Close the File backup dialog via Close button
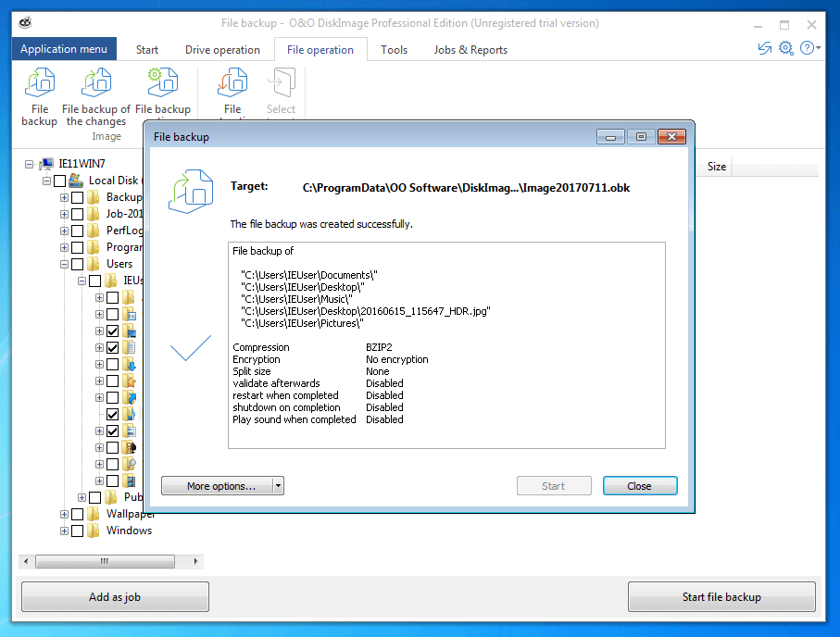 pos(639,486)
